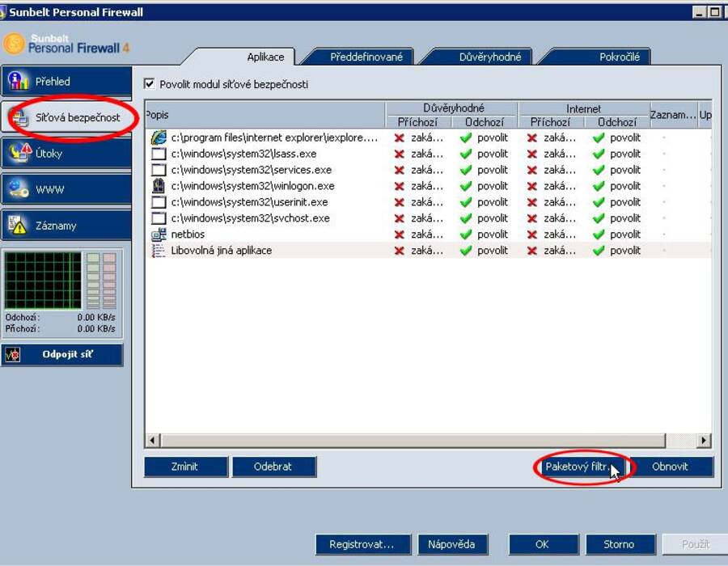728x566 pixels.
Task: Click the network traffic graph
Action: 43,281
